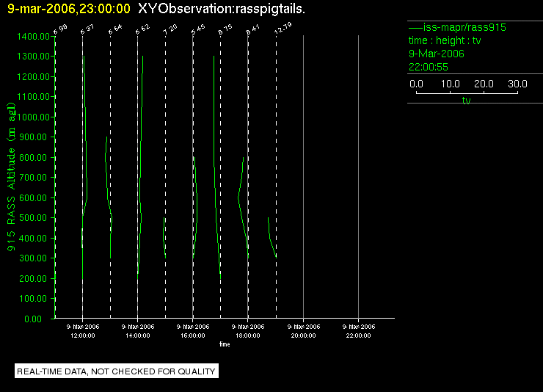Click the 500.00 altitude axis label
The image size is (543, 392).
click(33, 218)
